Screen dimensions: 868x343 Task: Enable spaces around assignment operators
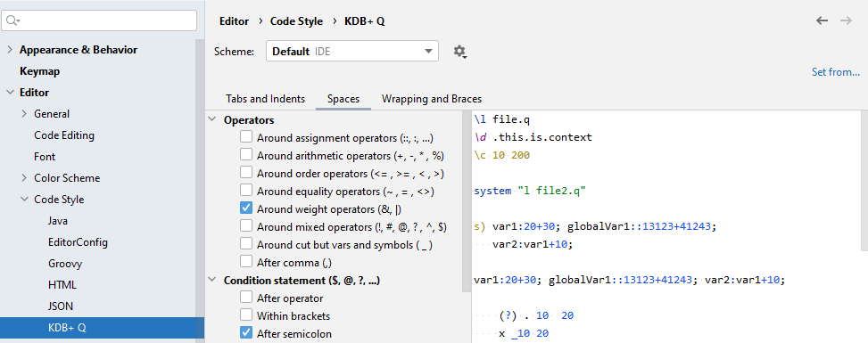pos(246,136)
